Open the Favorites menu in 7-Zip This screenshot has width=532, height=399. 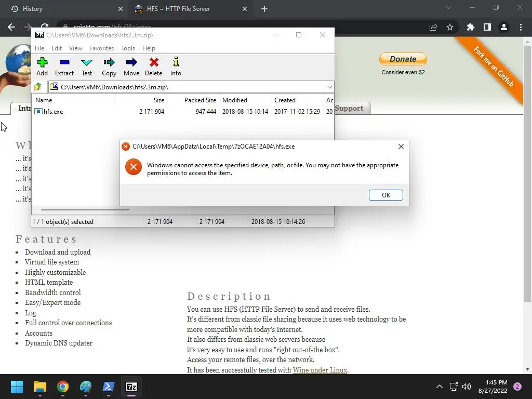[x=101, y=48]
